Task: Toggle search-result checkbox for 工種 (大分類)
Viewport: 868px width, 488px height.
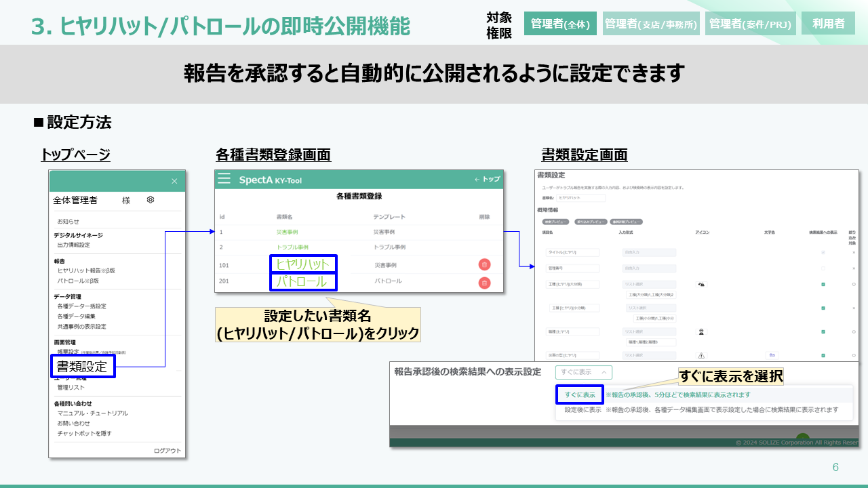Action: tap(823, 285)
